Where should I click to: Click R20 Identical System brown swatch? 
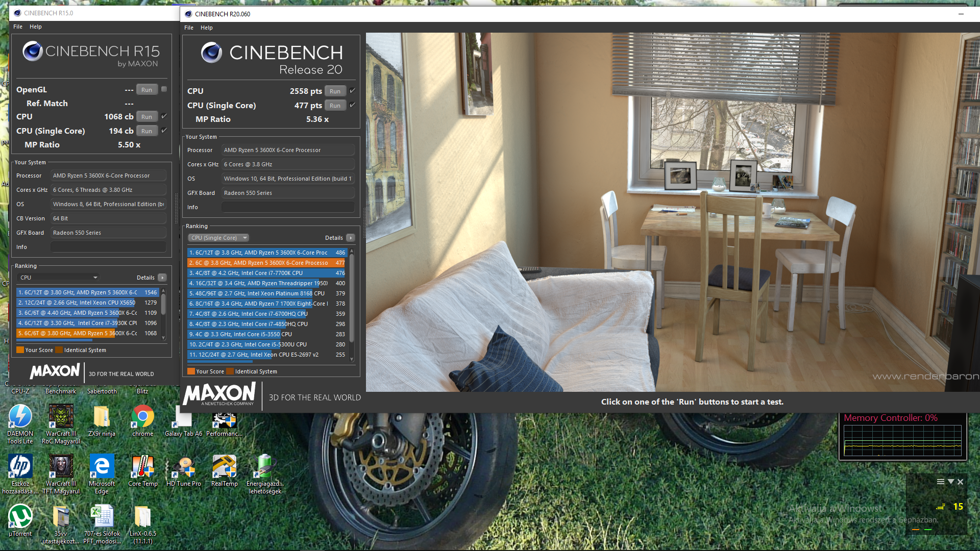pyautogui.click(x=230, y=371)
